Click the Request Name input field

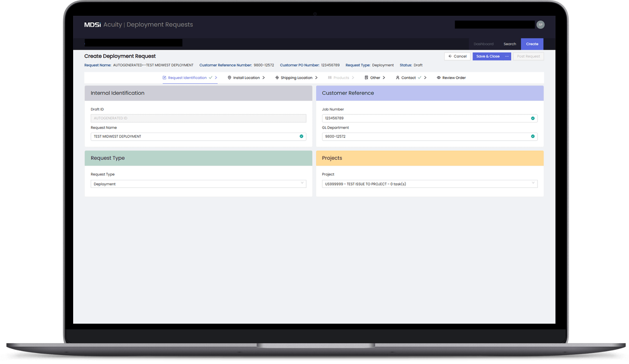(x=198, y=136)
